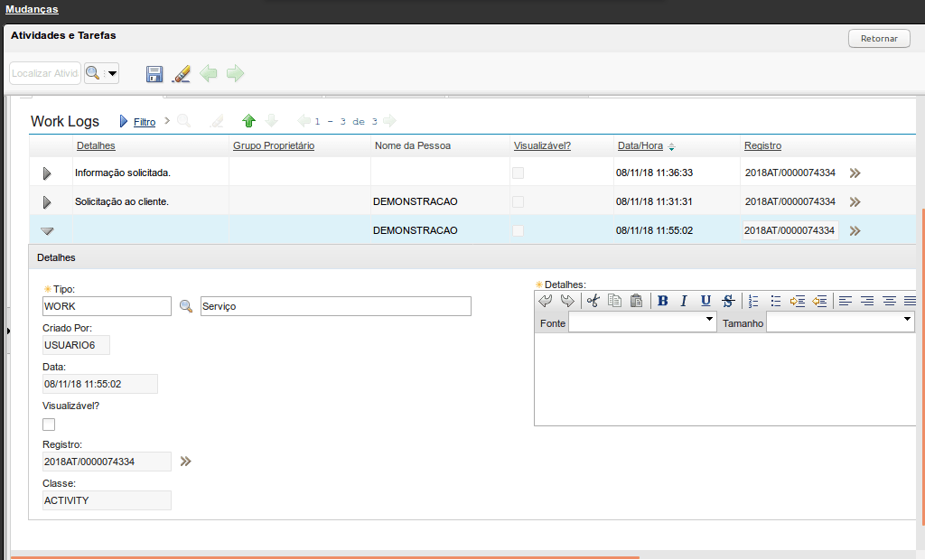The width and height of the screenshot is (925, 560).
Task: Click the magnifier icon beside Localizar Atividade
Action: [93, 73]
